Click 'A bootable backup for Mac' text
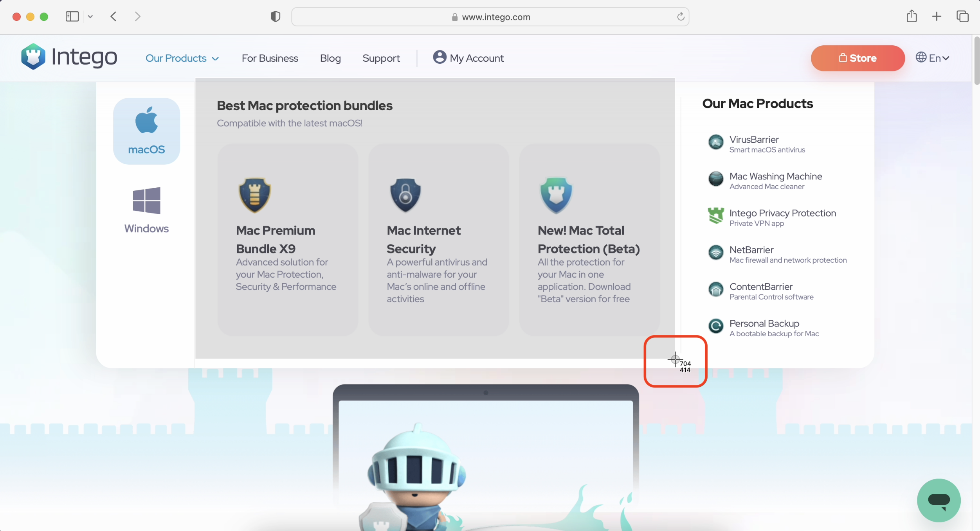 [774, 334]
